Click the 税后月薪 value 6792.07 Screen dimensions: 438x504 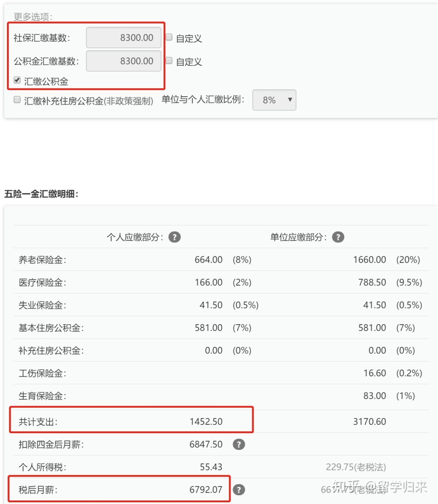pos(206,490)
